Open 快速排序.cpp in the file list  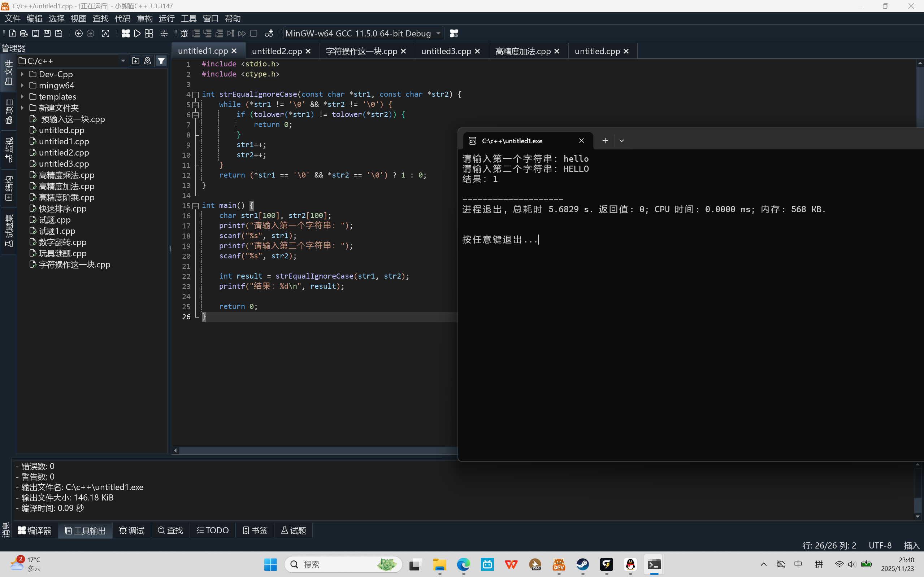(62, 208)
